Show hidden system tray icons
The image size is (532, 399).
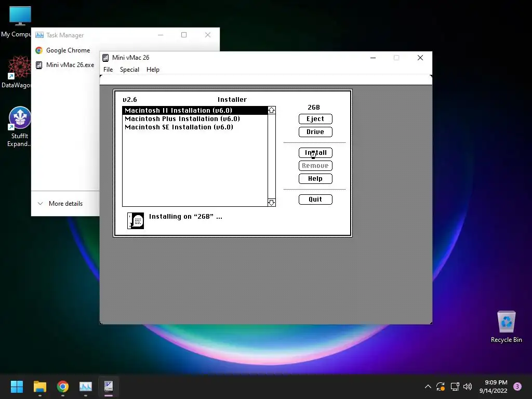428,387
